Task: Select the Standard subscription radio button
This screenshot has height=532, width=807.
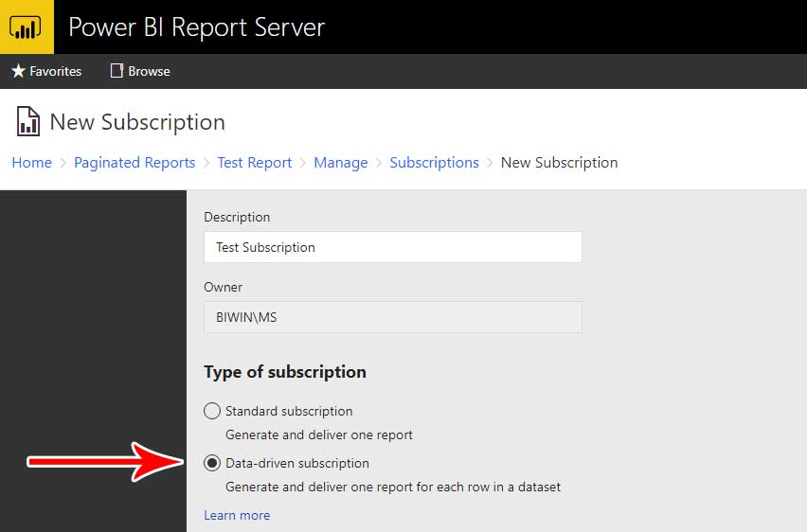Action: click(x=212, y=411)
